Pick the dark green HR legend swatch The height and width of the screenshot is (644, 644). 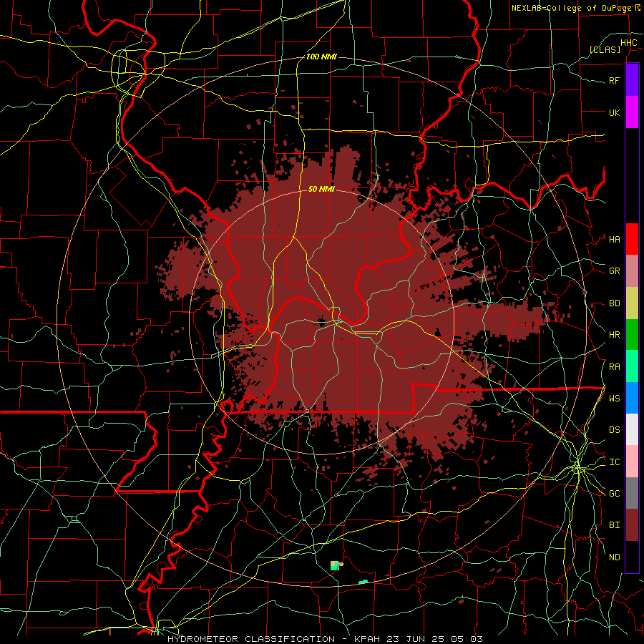(632, 334)
